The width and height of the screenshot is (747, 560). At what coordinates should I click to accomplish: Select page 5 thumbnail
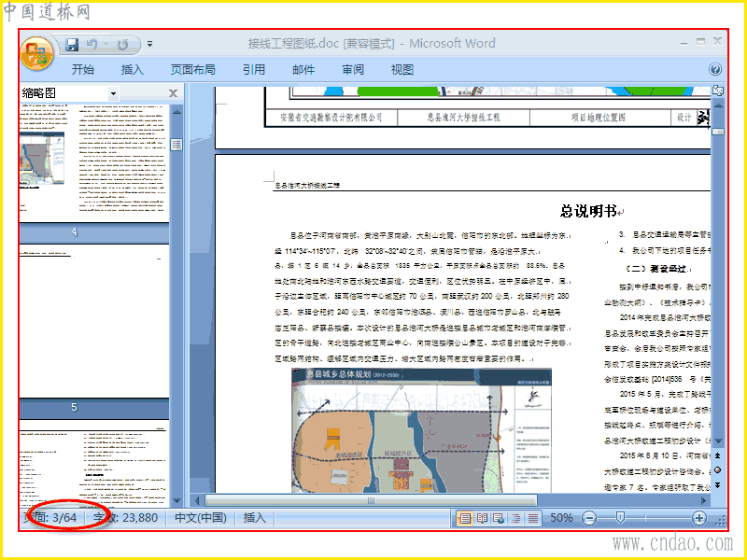point(94,321)
